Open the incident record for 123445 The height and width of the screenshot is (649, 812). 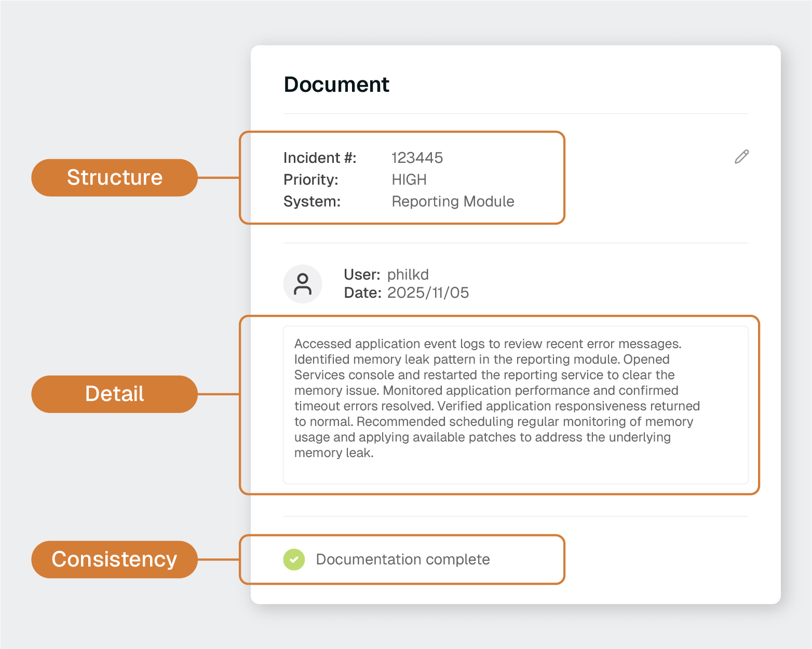tap(417, 158)
